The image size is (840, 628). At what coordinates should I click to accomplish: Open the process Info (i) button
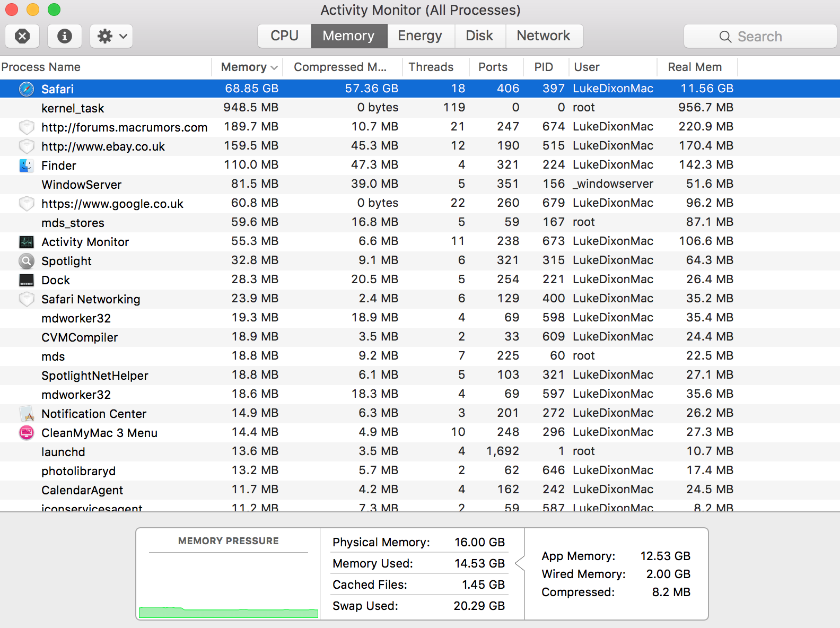coord(65,36)
